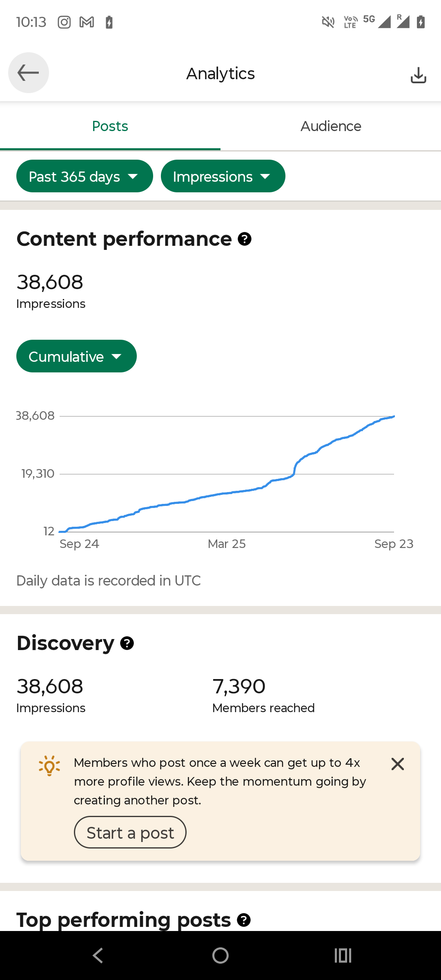Open the Past 365 days dropdown
The image size is (441, 980).
coord(85,176)
